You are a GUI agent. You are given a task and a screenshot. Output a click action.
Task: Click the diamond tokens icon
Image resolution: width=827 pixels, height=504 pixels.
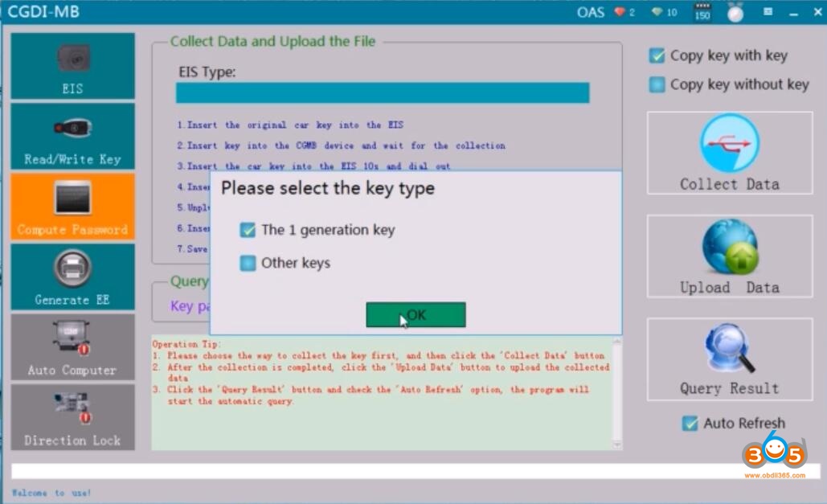pos(657,11)
